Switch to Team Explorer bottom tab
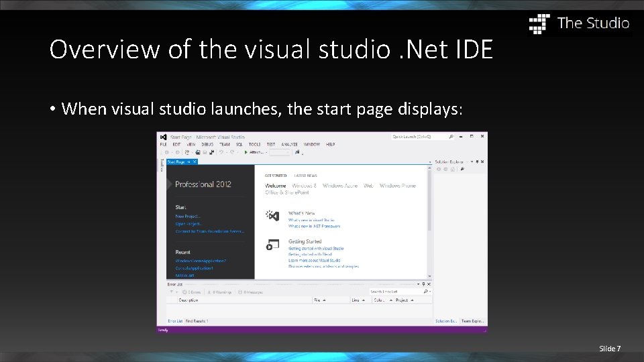This screenshot has height=362, width=644. [x=473, y=321]
